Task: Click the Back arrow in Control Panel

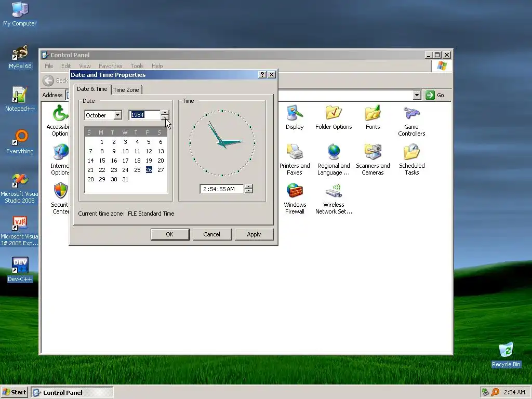Action: (48, 81)
